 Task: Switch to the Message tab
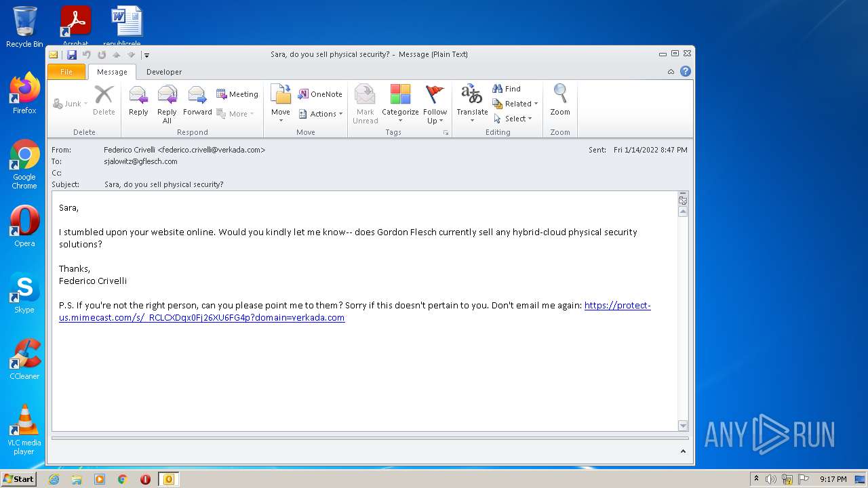(x=112, y=72)
